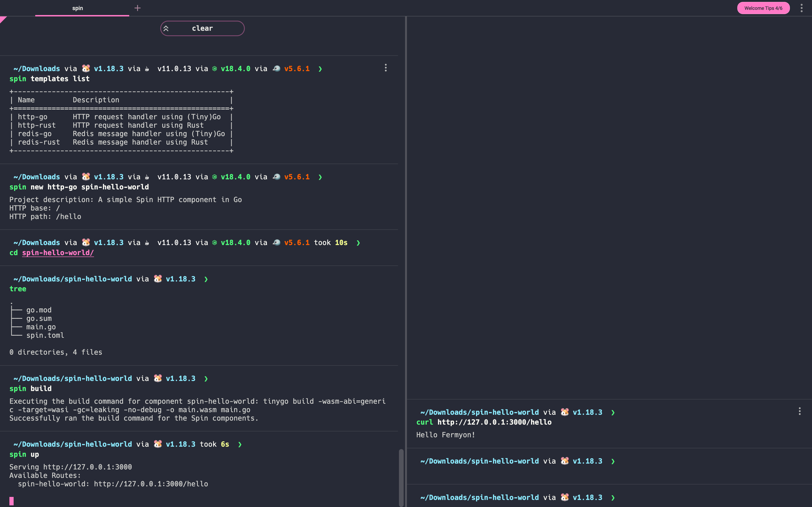Click the Node.js icon in first prompt

pyautogui.click(x=215, y=69)
